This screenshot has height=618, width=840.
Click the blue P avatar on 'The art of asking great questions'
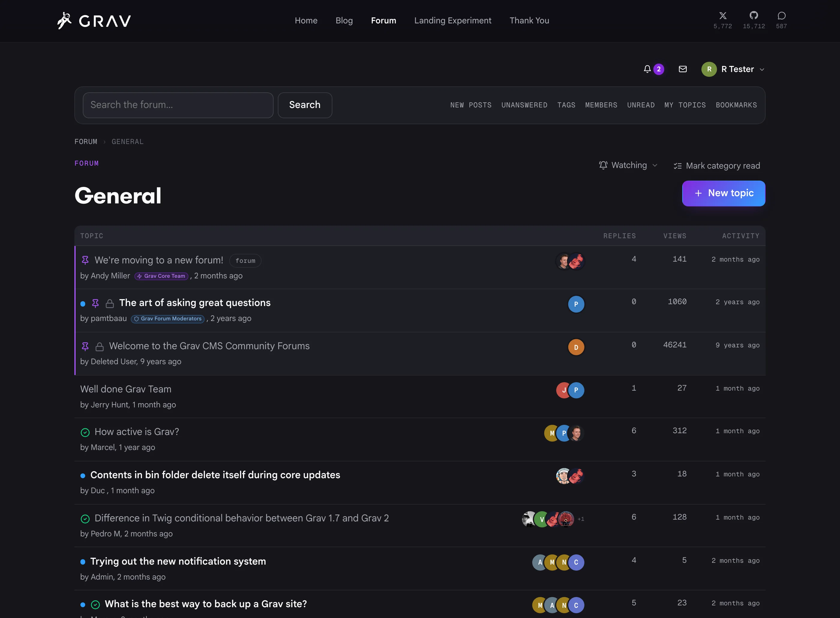coord(576,304)
